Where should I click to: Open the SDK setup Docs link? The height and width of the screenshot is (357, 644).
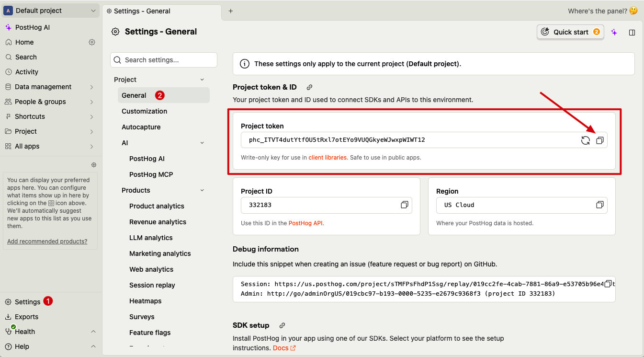[284, 348]
